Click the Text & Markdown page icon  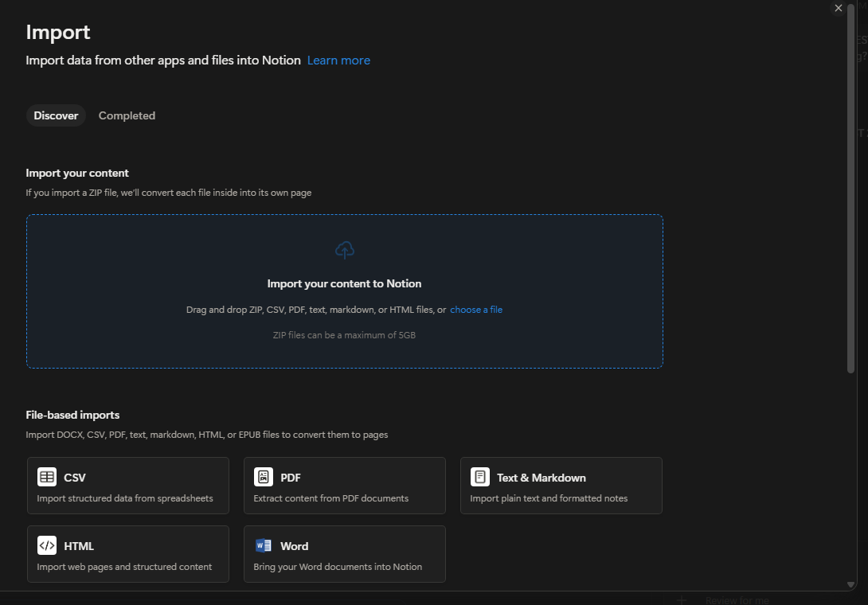(480, 477)
